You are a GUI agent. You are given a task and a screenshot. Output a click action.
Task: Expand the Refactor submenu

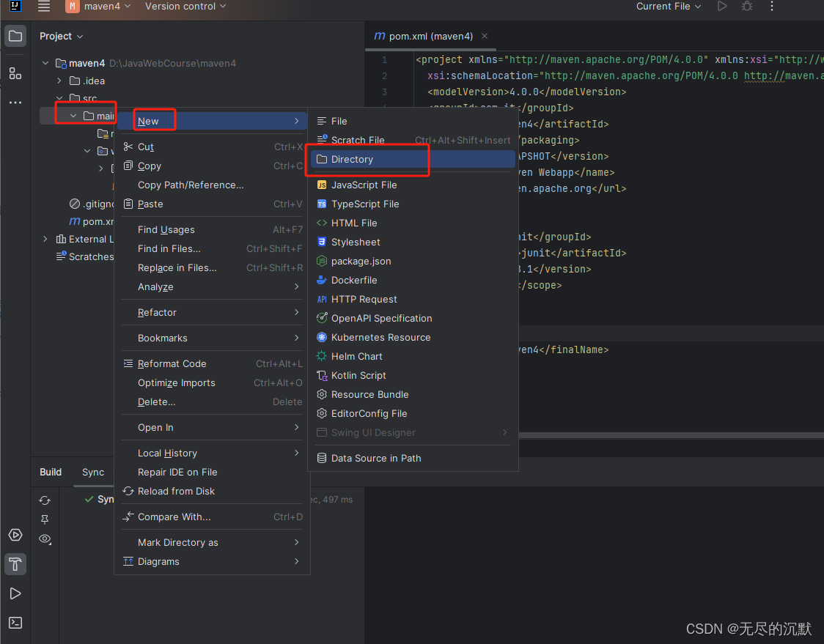pyautogui.click(x=213, y=313)
